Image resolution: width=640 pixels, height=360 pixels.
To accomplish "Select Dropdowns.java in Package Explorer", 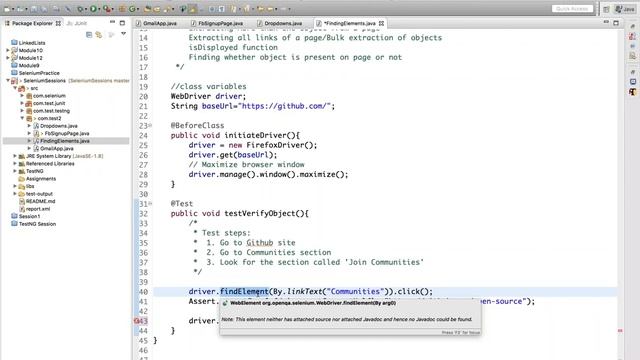I will [58, 126].
